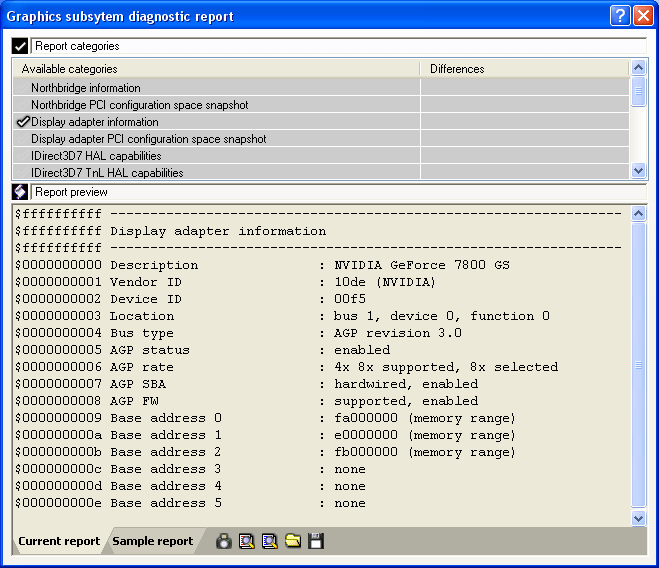Click the camera capture report icon
Viewport: 659px width, 568px height.
224,541
